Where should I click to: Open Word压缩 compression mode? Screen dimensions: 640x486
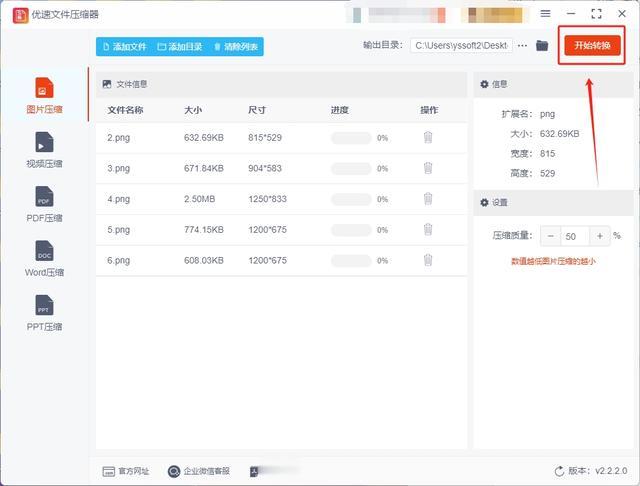(44, 258)
